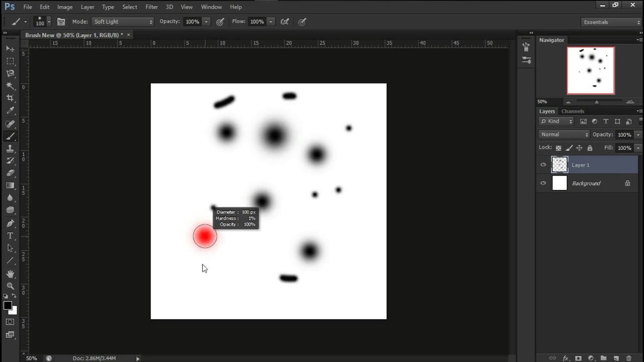The image size is (644, 362).
Task: Toggle type layer filter
Action: (x=606, y=121)
